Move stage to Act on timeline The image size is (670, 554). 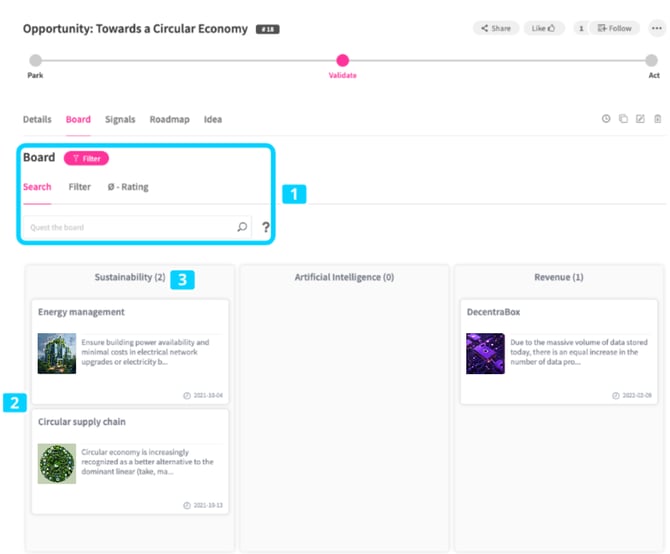[x=651, y=61]
